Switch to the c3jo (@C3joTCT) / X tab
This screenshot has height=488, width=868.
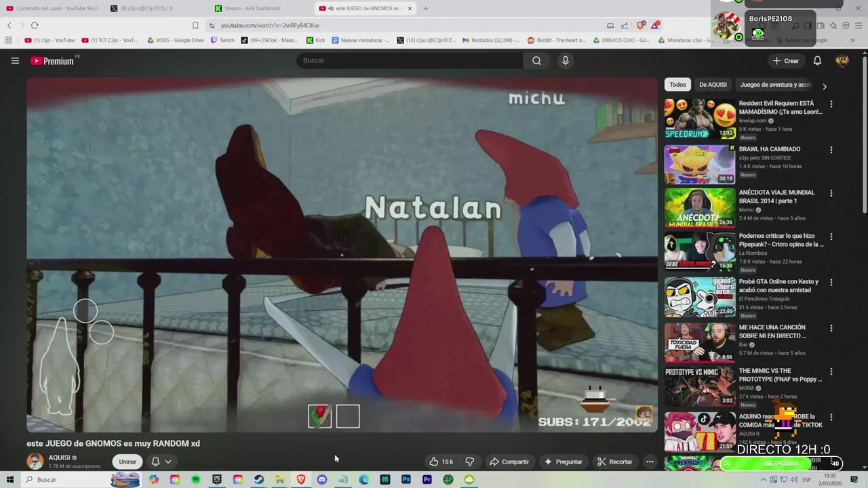click(x=156, y=8)
